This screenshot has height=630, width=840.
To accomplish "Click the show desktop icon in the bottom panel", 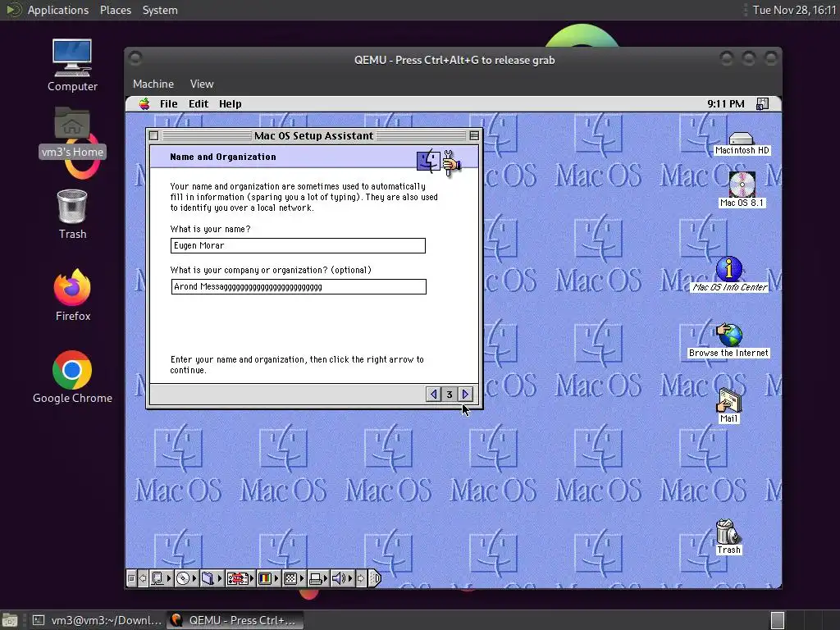I will tap(10, 620).
